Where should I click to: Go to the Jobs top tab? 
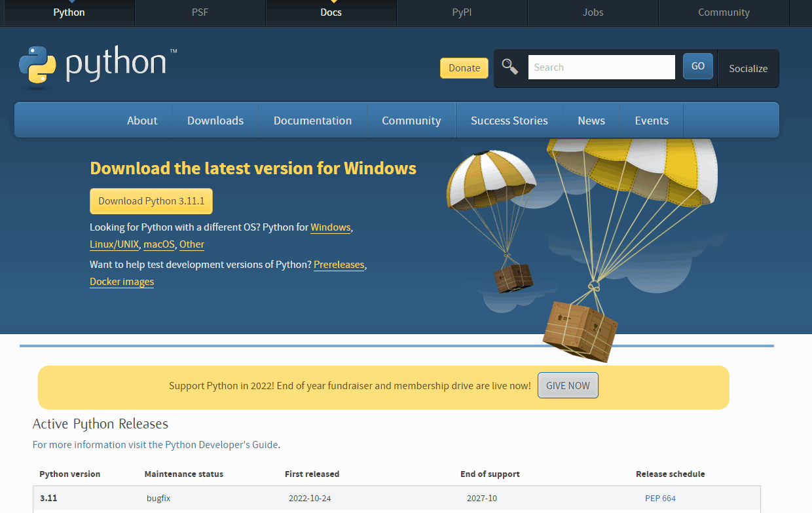(593, 12)
